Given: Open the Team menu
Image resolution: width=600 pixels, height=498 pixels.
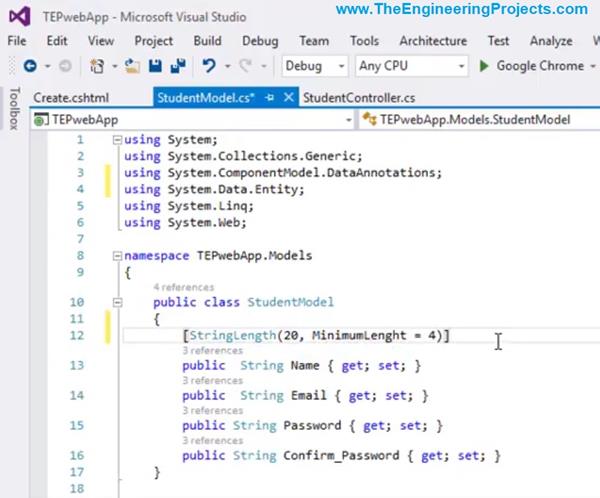Looking at the screenshot, I should (x=314, y=41).
